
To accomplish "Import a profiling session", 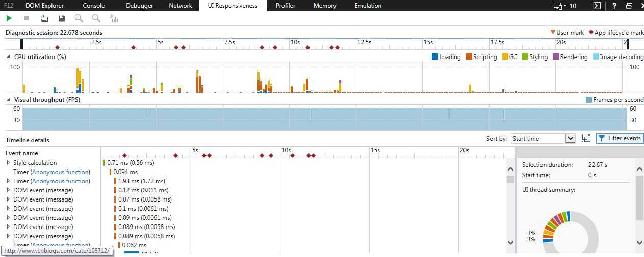I will coord(44,18).
